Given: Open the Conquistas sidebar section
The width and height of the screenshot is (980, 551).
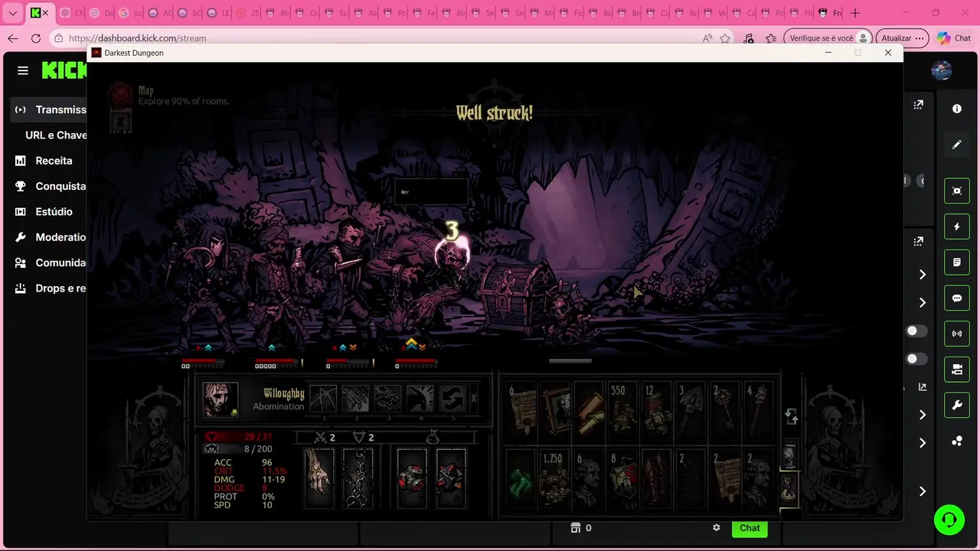Looking at the screenshot, I should [51, 186].
